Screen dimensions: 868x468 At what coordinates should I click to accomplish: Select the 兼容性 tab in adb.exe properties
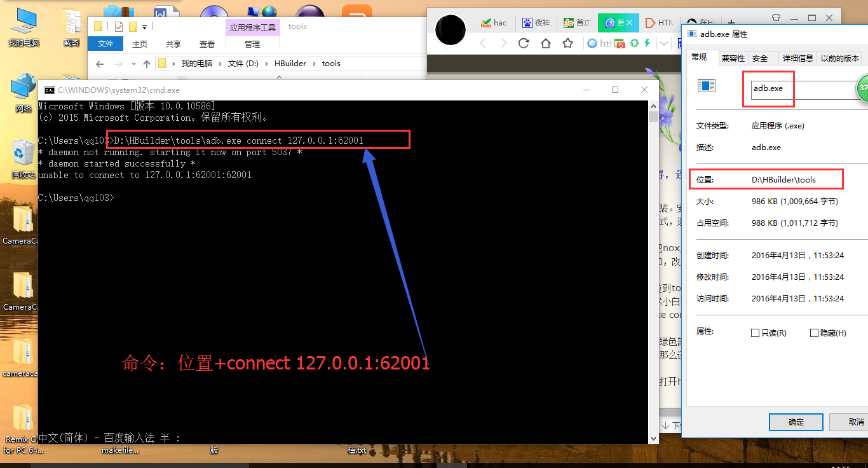pos(733,58)
